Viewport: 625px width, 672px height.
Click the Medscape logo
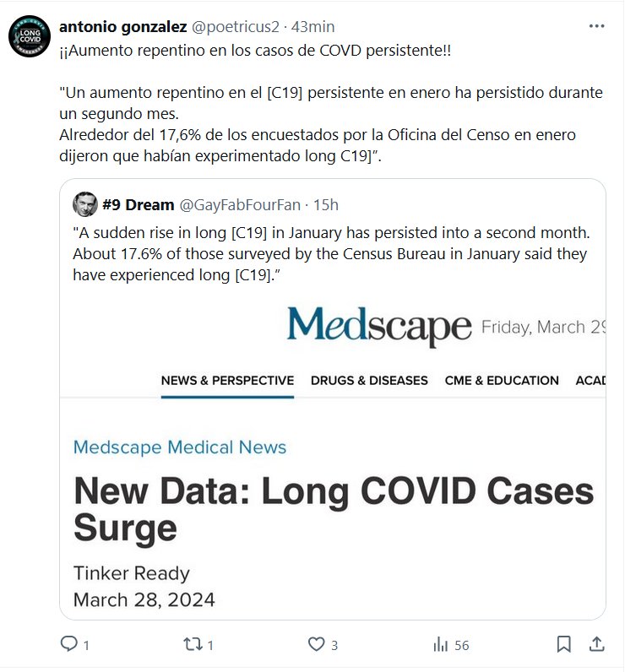tap(378, 327)
